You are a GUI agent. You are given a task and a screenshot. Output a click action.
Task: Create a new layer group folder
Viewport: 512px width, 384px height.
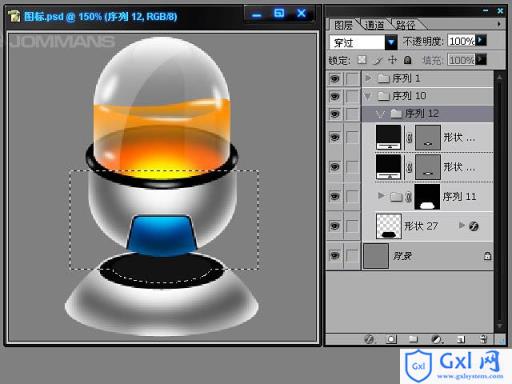tap(413, 339)
